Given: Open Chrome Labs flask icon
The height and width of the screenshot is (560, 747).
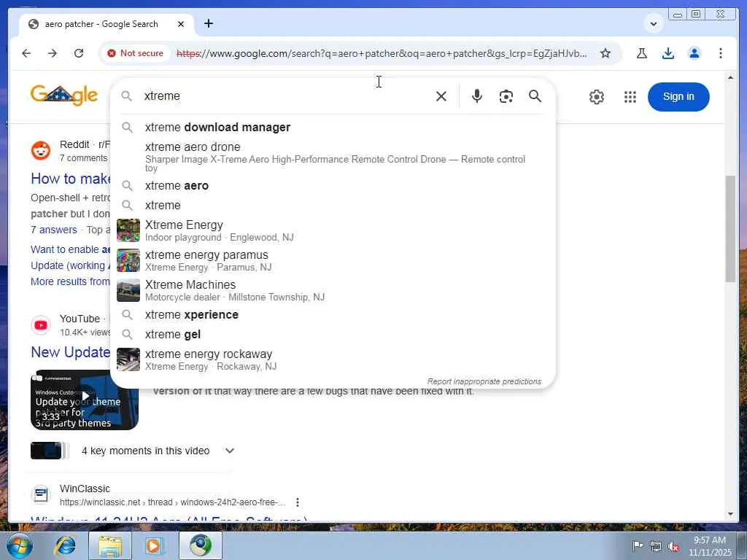Looking at the screenshot, I should click(642, 53).
